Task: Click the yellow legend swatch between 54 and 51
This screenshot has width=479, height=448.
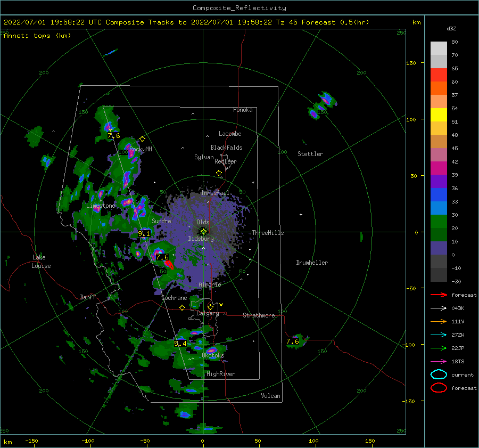Action: [439, 115]
